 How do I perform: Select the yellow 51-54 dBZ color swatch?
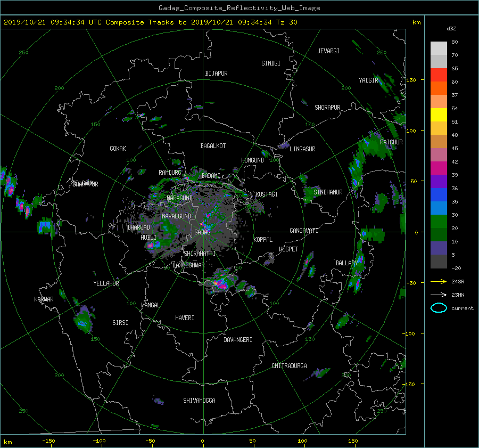[x=439, y=115]
